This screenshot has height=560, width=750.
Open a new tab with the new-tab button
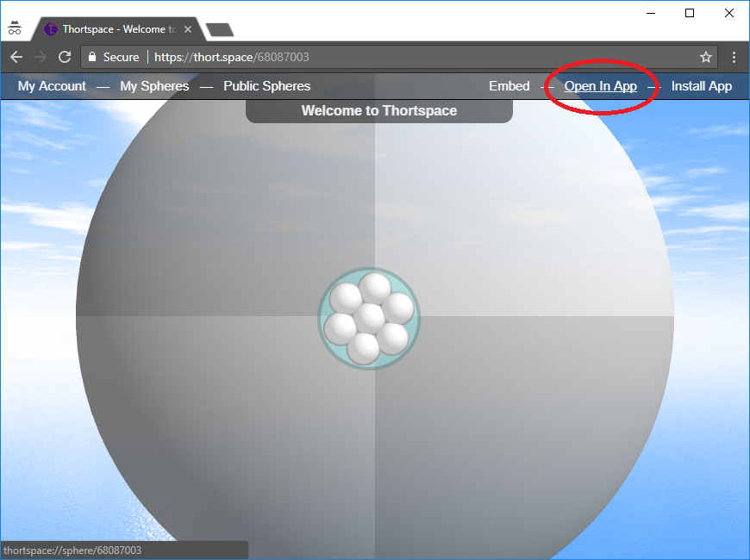point(220,29)
